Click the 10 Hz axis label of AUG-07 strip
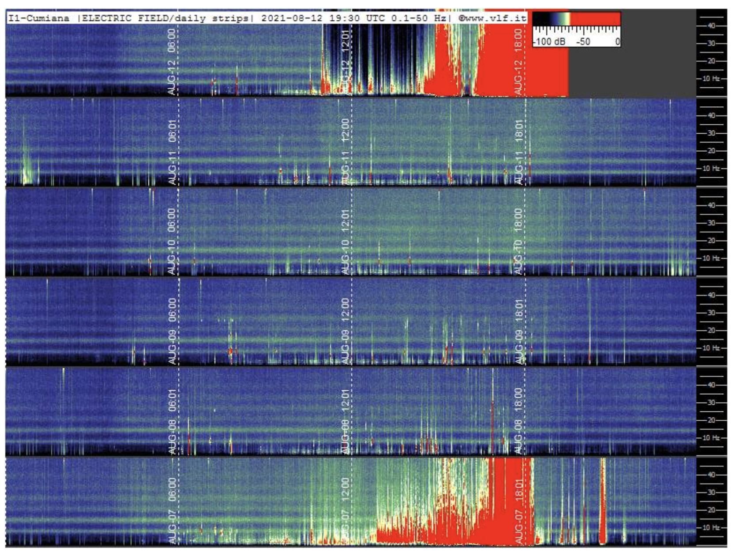Screen dimensions: 744x560 click(711, 527)
